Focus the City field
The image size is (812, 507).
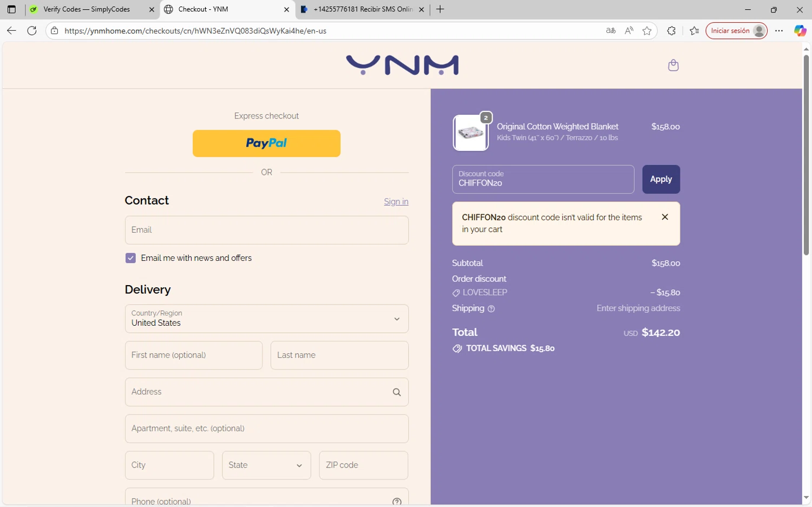(169, 465)
